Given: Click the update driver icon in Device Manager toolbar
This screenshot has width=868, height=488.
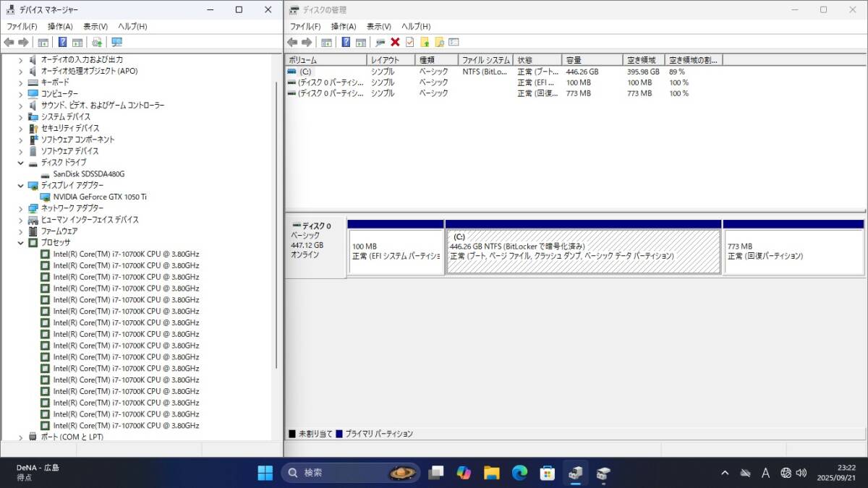Looking at the screenshot, I should 97,42.
